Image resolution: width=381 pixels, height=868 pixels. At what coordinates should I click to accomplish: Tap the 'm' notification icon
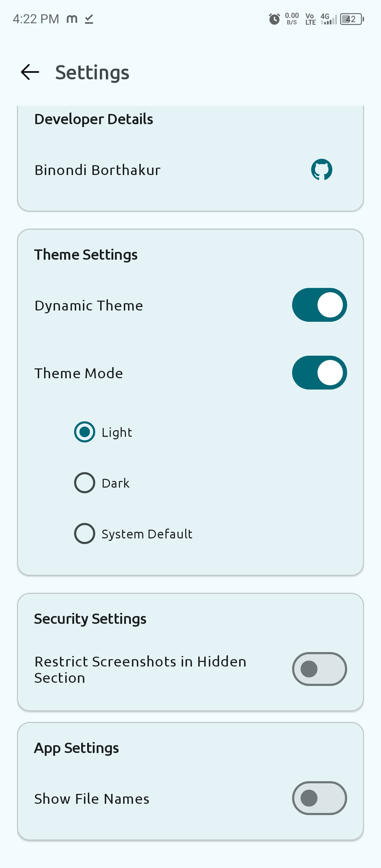pos(72,19)
